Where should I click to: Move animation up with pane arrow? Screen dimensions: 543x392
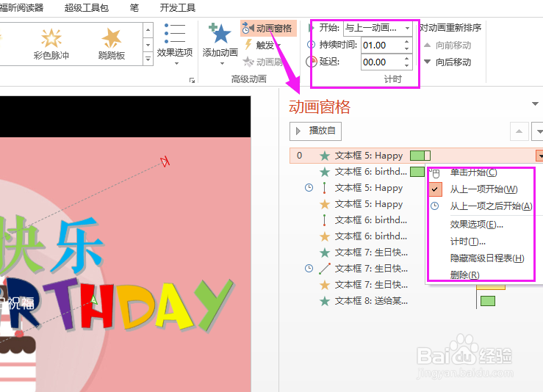519,131
